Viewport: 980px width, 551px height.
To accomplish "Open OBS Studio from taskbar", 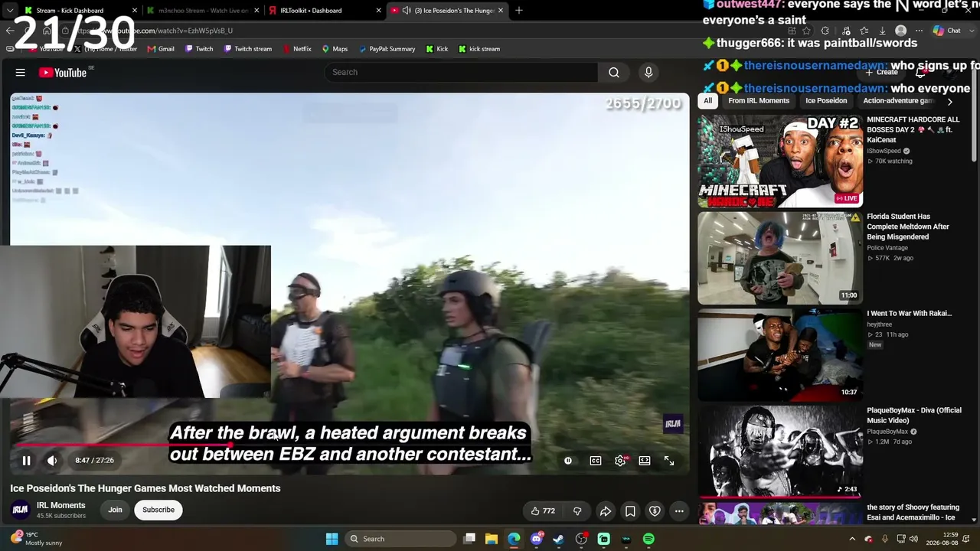I will click(x=582, y=539).
